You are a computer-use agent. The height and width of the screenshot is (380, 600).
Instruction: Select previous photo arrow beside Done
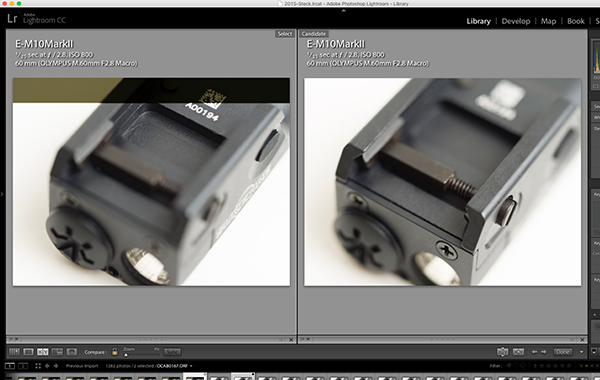click(534, 352)
